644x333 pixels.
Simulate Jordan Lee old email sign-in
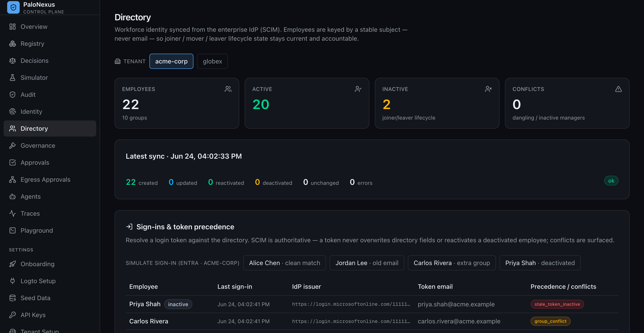coord(367,263)
